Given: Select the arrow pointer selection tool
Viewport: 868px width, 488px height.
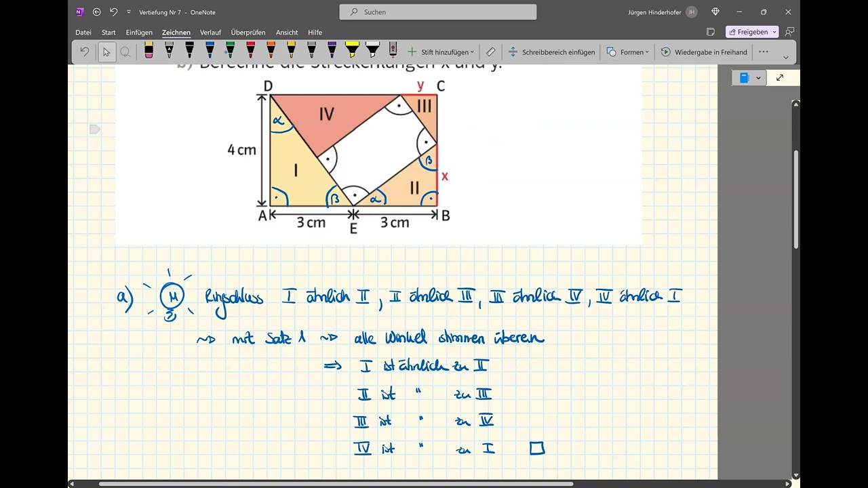Looking at the screenshot, I should [106, 52].
